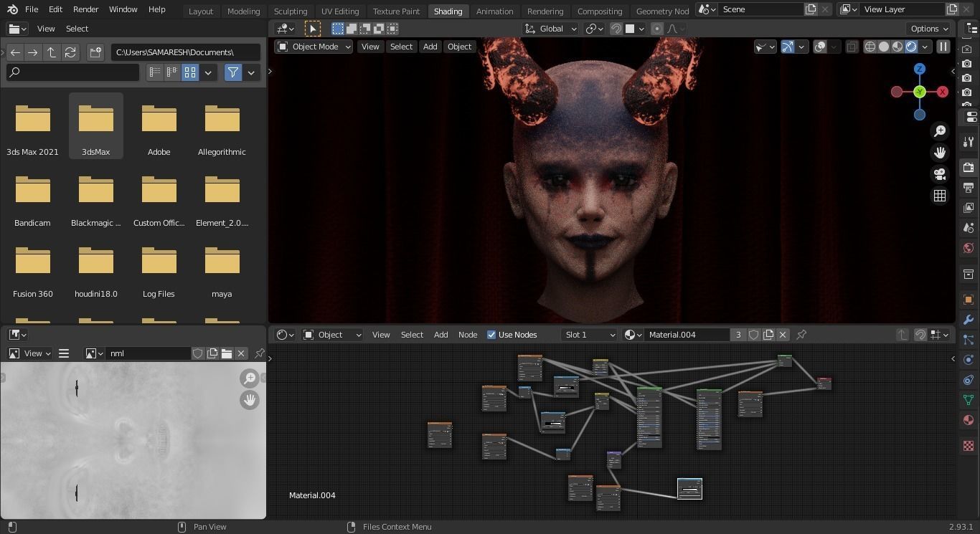Image resolution: width=980 pixels, height=534 pixels.
Task: Click the Blender logo icon in menu bar
Action: 12,9
